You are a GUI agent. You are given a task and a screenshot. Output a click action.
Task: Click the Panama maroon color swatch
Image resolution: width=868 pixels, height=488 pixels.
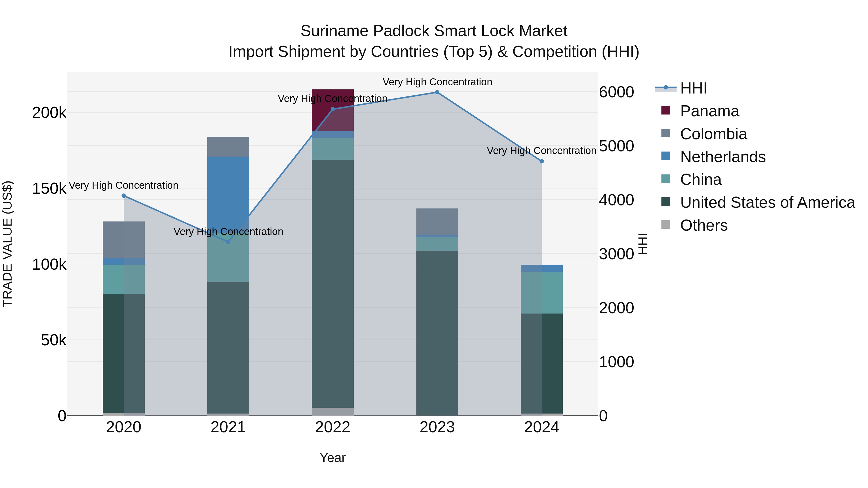pos(665,110)
